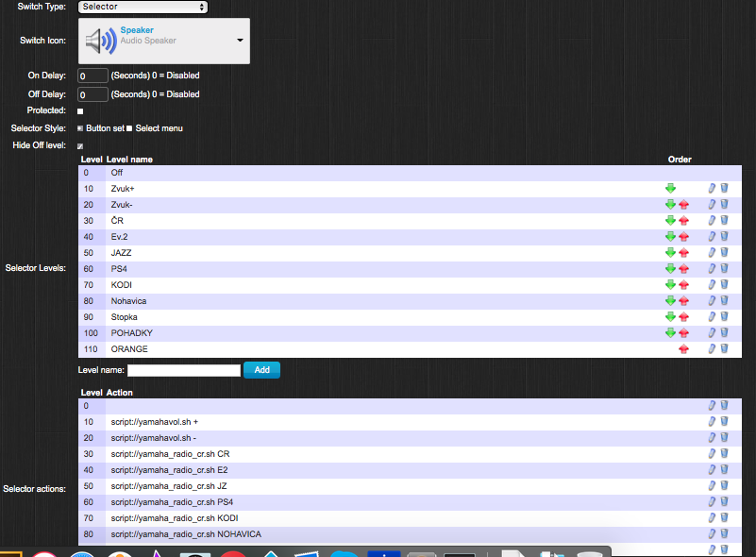Screen dimensions: 756x557
Task: Focus the Off Delay seconds field
Action: pos(92,94)
